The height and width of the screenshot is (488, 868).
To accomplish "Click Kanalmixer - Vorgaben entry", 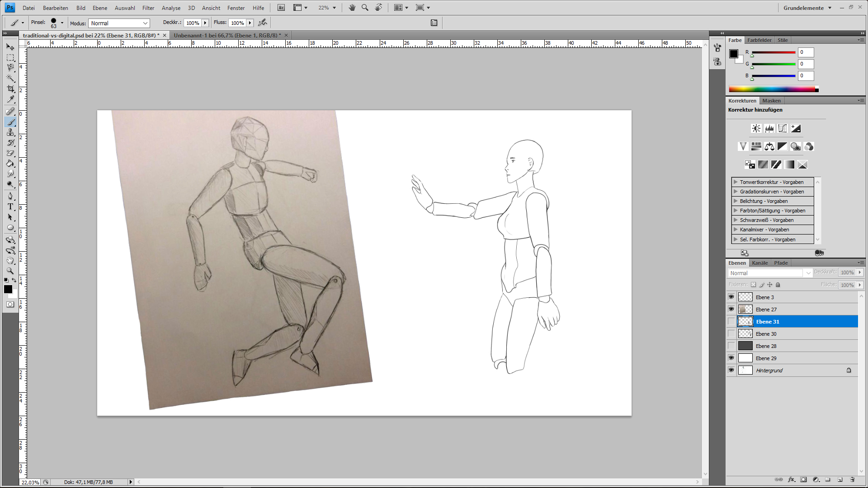I will coord(773,230).
